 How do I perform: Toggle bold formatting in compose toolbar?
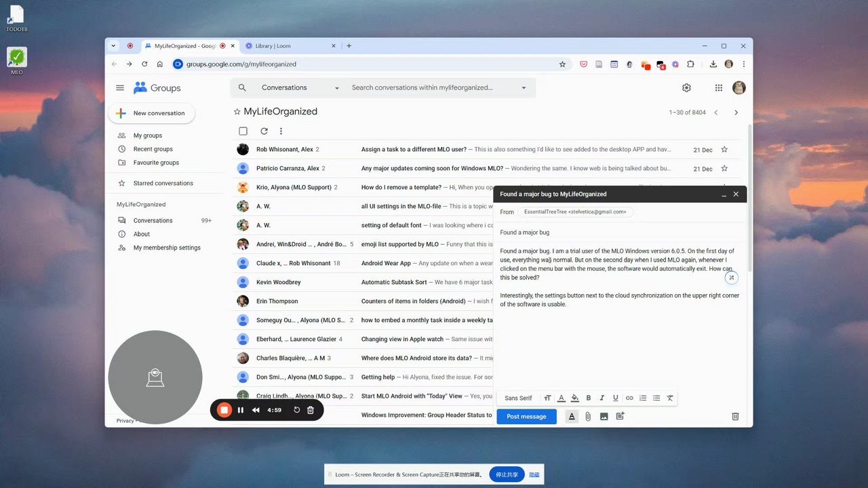point(589,398)
